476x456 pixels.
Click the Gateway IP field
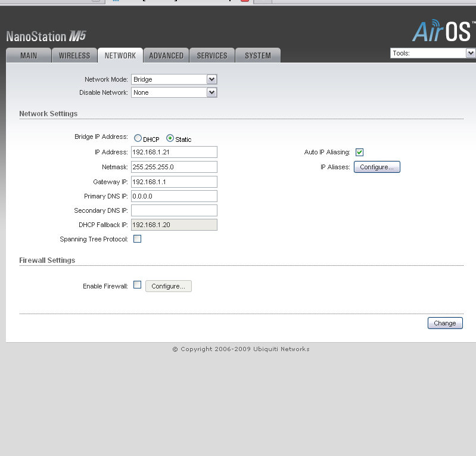click(x=174, y=182)
